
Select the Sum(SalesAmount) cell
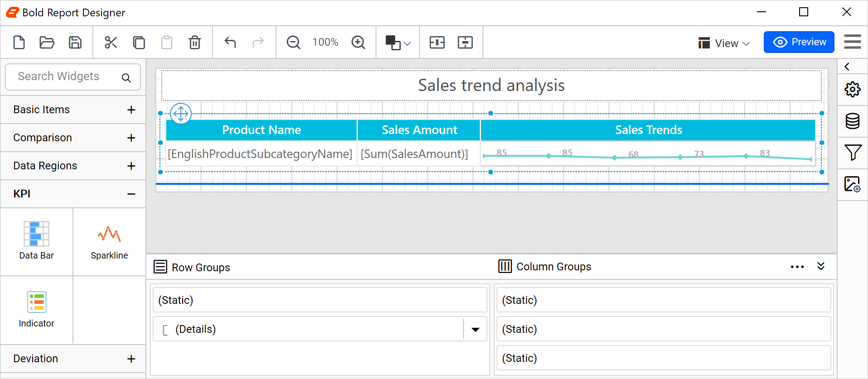coord(419,154)
